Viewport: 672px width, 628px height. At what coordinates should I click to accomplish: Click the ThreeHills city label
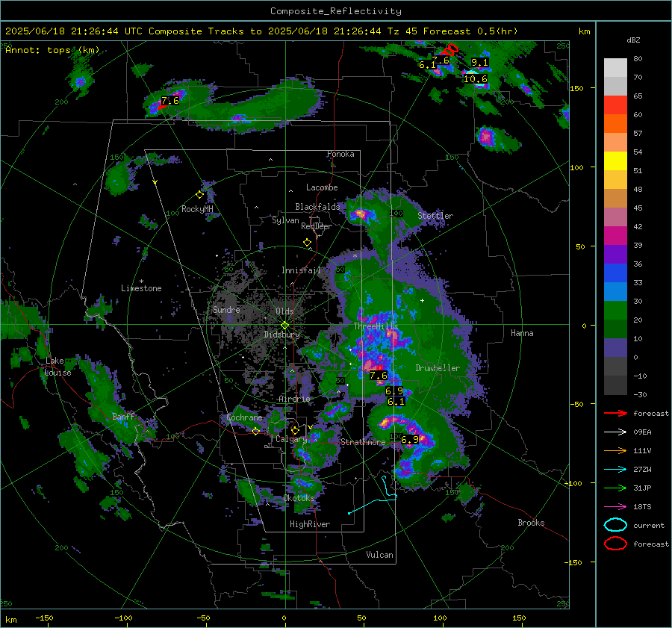coord(376,326)
